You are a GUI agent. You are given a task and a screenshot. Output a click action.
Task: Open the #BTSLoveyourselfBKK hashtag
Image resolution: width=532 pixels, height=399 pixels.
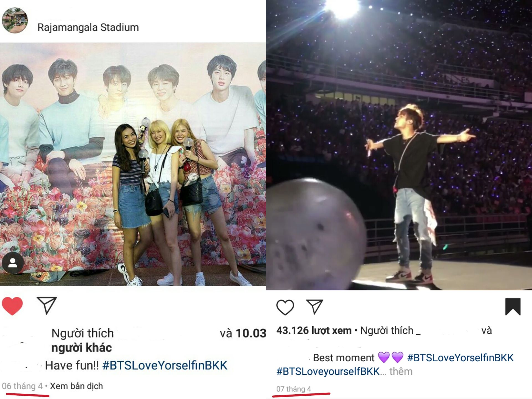pos(328,372)
